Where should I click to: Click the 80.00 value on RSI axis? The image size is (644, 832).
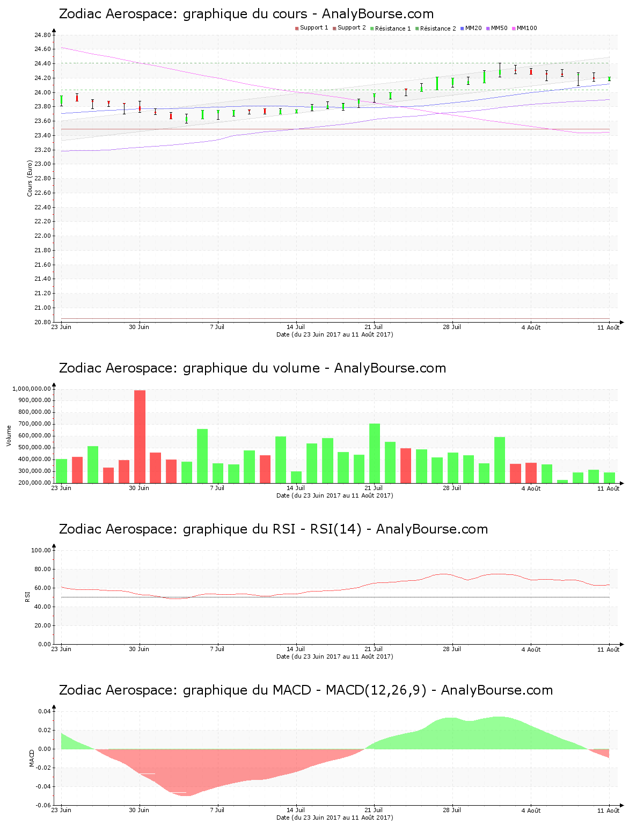pyautogui.click(x=42, y=570)
